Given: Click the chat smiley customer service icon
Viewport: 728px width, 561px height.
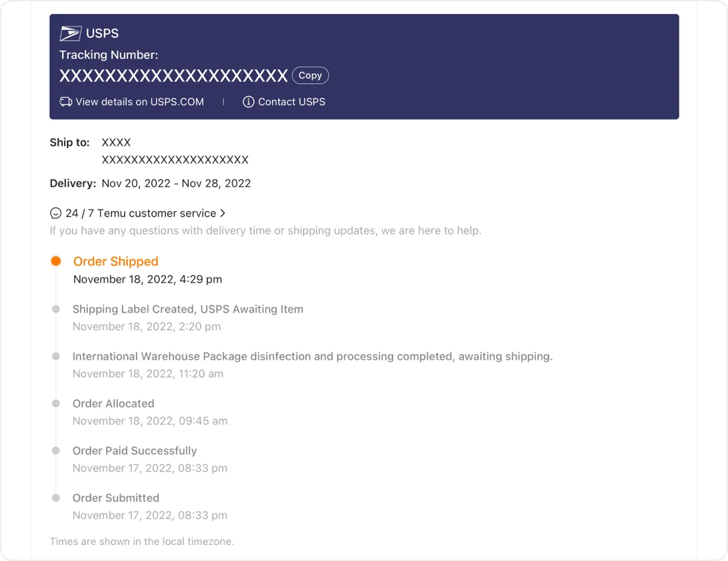Looking at the screenshot, I should click(x=56, y=213).
